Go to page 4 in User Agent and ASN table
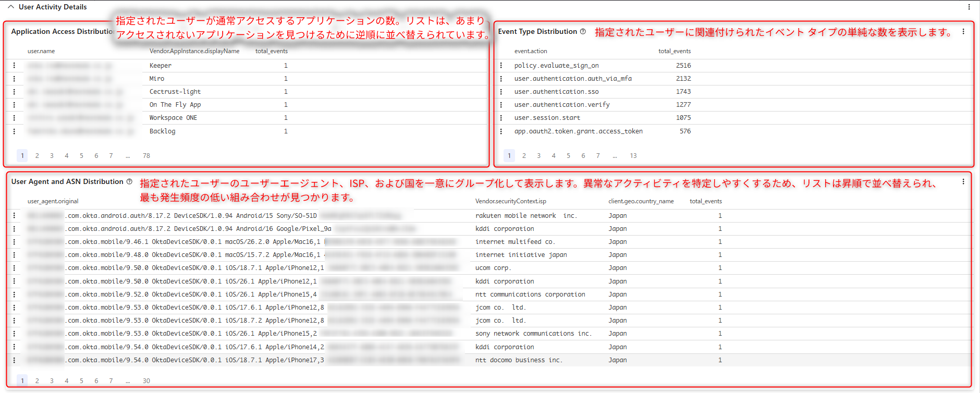 [67, 381]
